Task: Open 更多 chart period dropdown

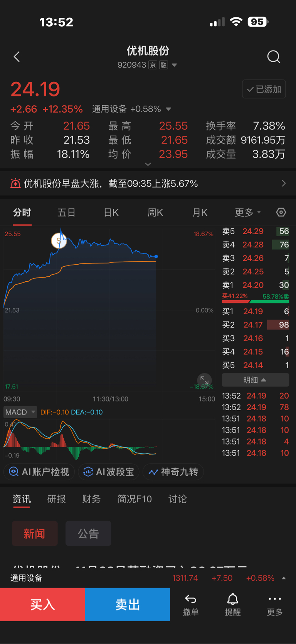Action: [x=248, y=212]
